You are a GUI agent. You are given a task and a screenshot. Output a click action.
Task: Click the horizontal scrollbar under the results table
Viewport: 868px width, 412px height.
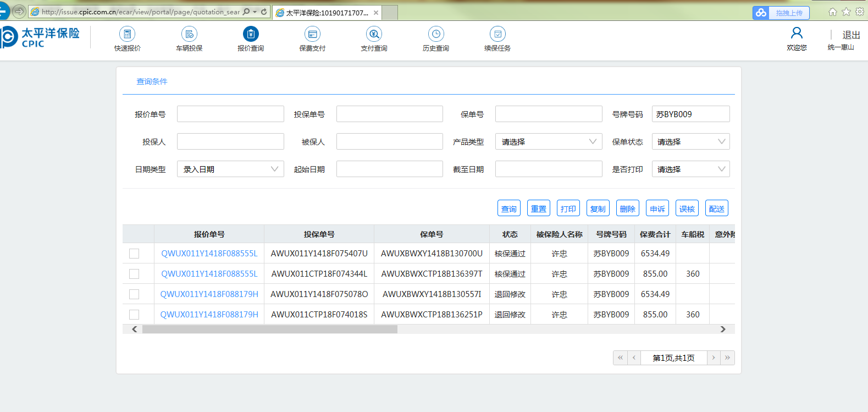click(x=269, y=329)
